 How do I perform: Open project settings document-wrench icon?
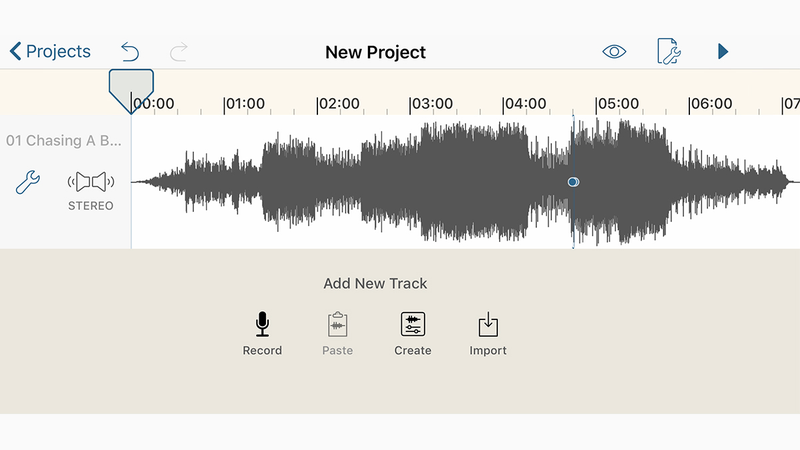(669, 51)
